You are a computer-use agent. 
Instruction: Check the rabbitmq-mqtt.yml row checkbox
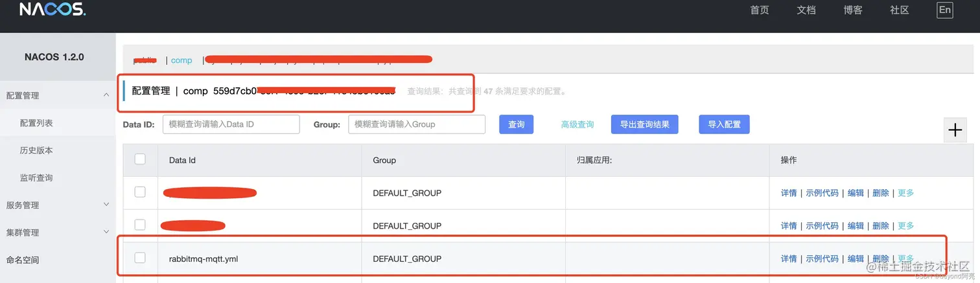pos(140,258)
